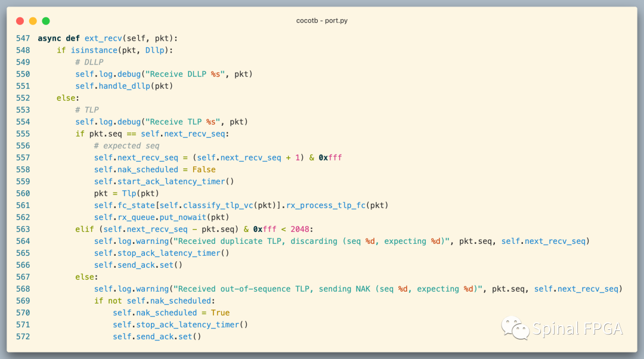Click the '# DLLP' comment
This screenshot has width=644, height=359.
coord(89,62)
